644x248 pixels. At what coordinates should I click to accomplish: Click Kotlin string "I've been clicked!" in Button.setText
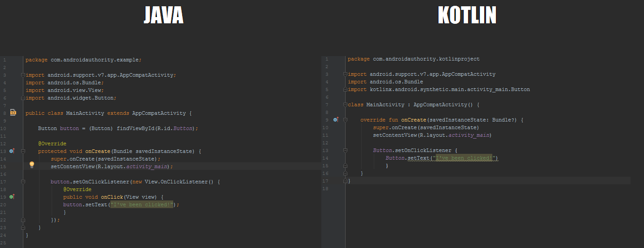[464, 158]
